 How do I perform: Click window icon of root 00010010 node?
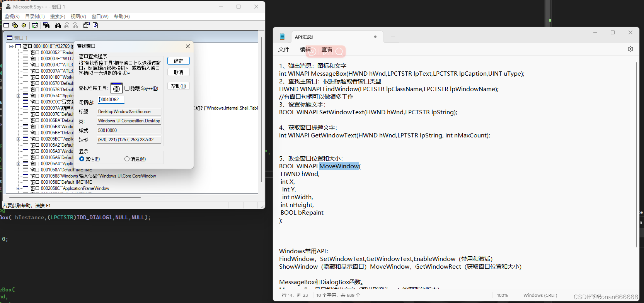coord(18,46)
